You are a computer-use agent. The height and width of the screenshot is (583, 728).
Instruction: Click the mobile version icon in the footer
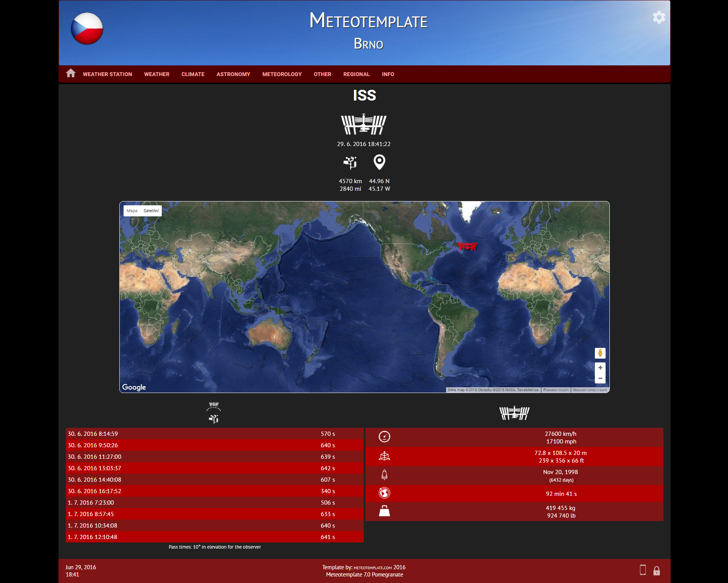click(642, 570)
